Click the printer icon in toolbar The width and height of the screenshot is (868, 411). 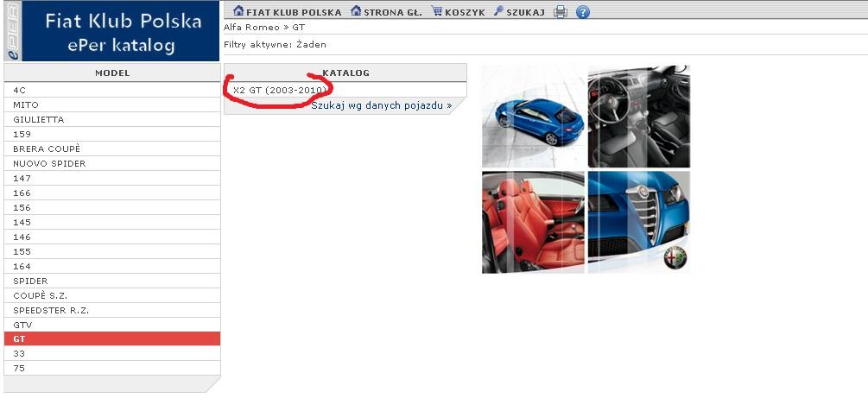click(x=561, y=11)
